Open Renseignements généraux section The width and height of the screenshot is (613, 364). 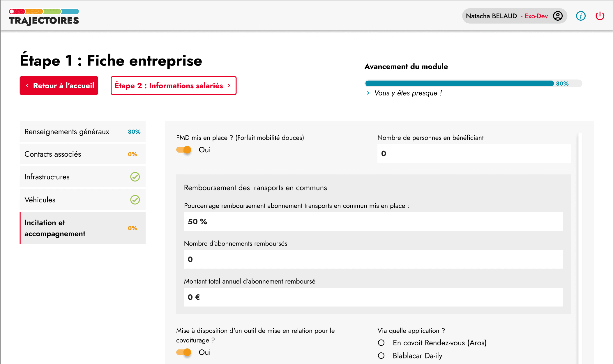click(83, 132)
